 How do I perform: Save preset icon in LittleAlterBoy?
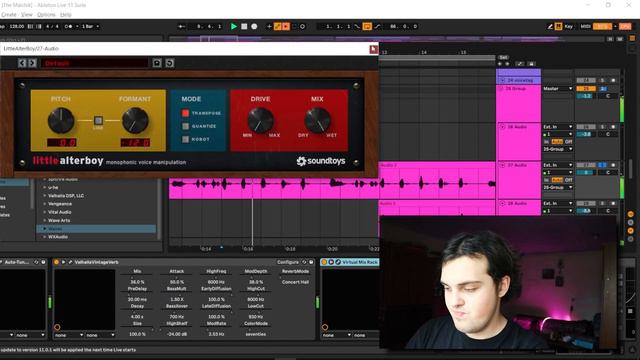pyautogui.click(x=157, y=63)
